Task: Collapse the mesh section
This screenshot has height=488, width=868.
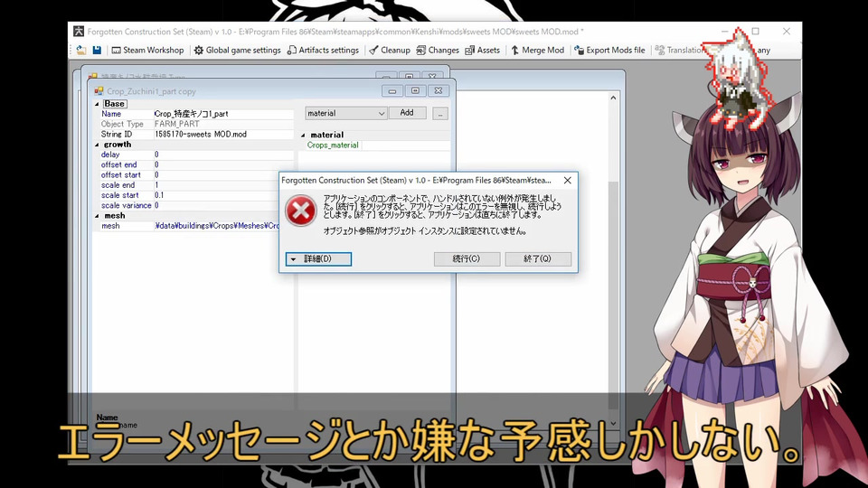Action: pyautogui.click(x=97, y=216)
